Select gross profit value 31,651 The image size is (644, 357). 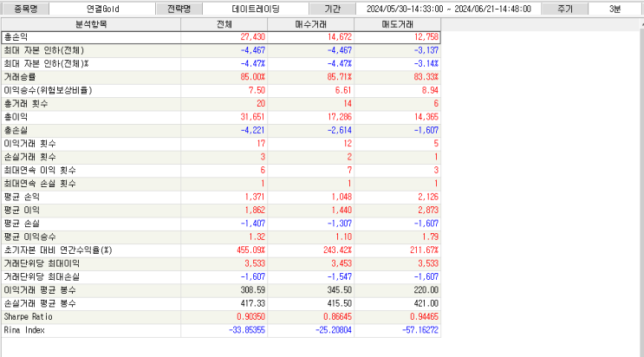click(x=252, y=117)
